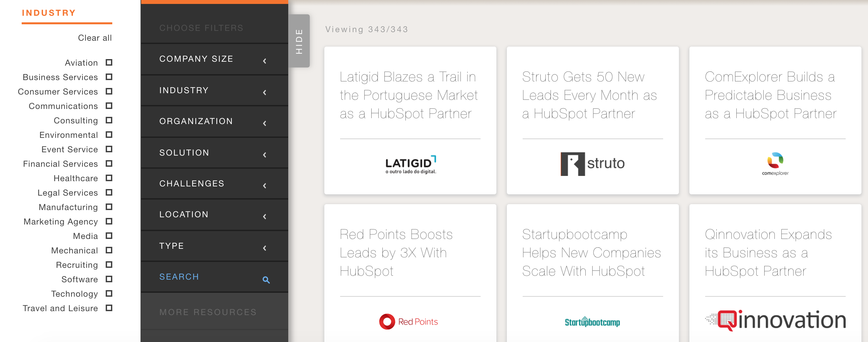Open the CHALLENGES filter menu
This screenshot has width=868, height=342.
click(x=214, y=184)
